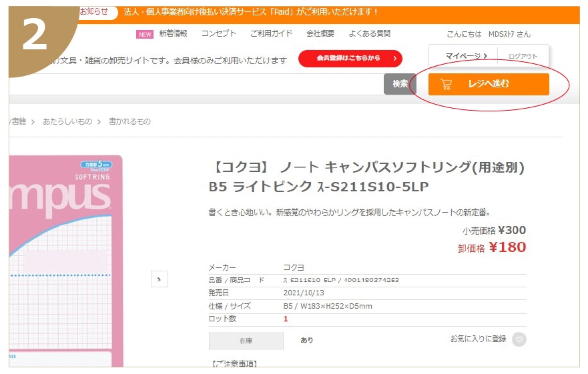The width and height of the screenshot is (588, 374).
Task: Open コンセプト menu item
Action: [x=219, y=33]
